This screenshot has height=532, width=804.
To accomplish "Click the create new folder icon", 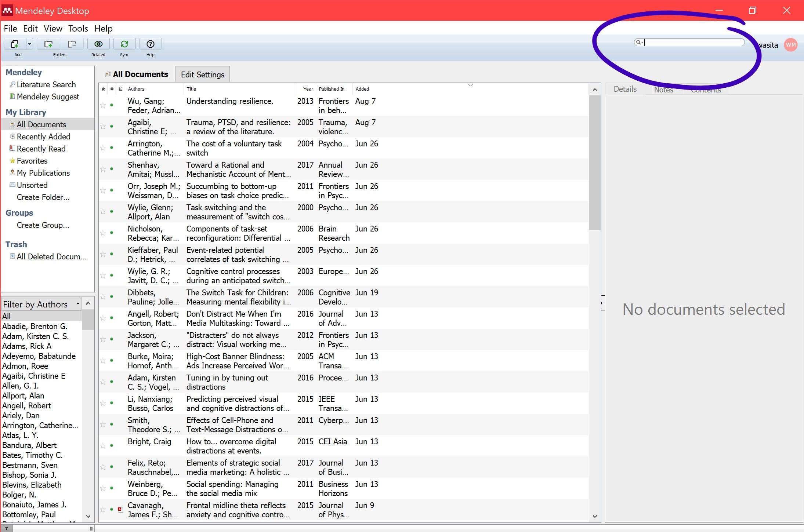I will [x=48, y=44].
